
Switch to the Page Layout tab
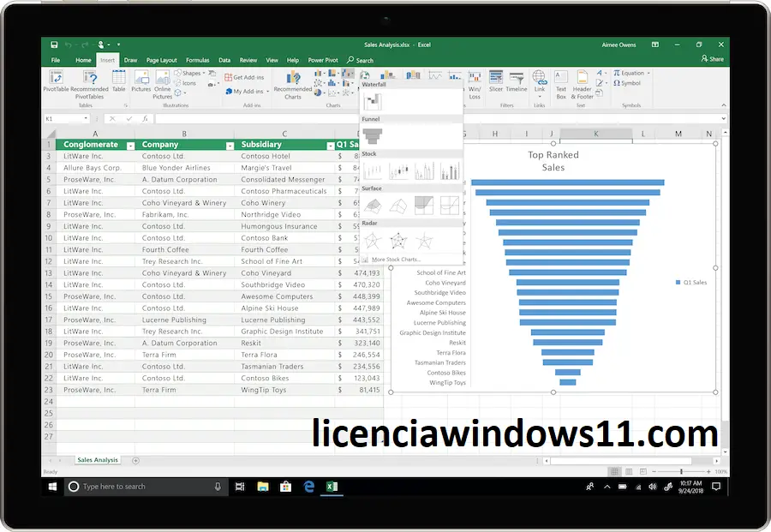tap(161, 60)
